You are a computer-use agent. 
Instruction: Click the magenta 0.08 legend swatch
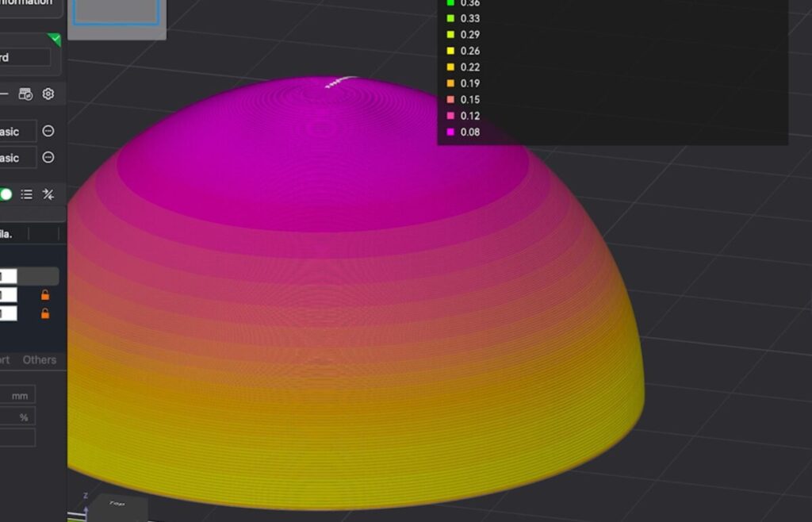point(450,132)
